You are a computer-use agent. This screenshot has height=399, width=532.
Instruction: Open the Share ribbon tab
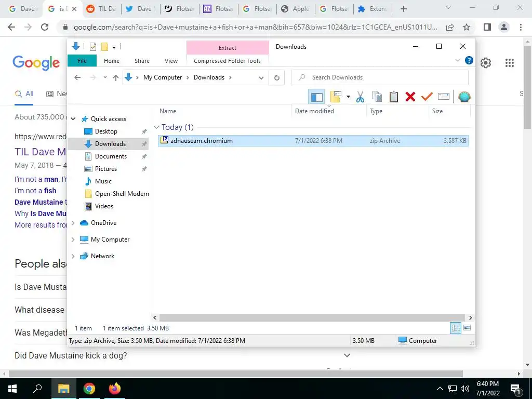click(x=142, y=61)
